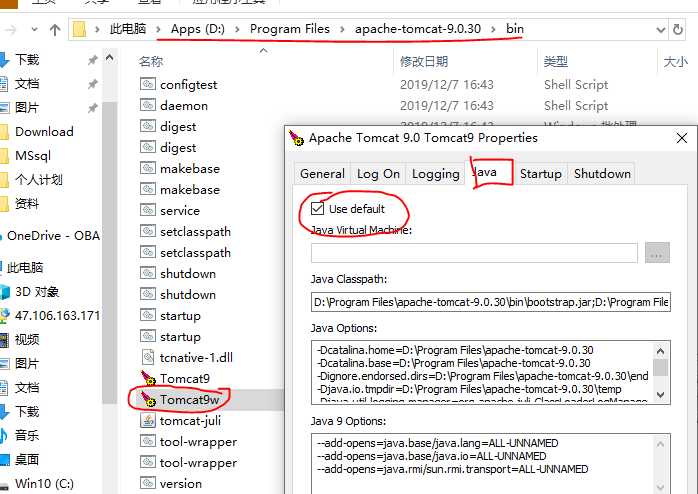Switch to the Startup tab
698x494 pixels.
tap(540, 174)
